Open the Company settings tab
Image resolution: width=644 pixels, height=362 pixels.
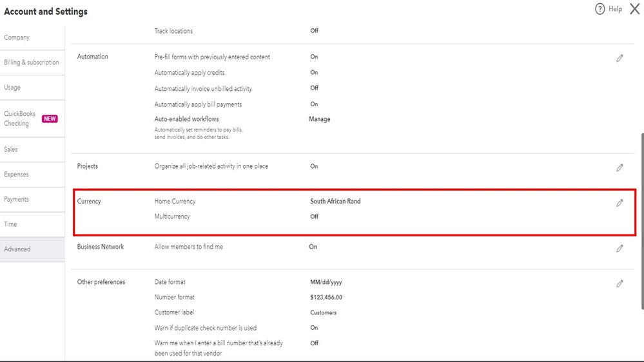(17, 37)
